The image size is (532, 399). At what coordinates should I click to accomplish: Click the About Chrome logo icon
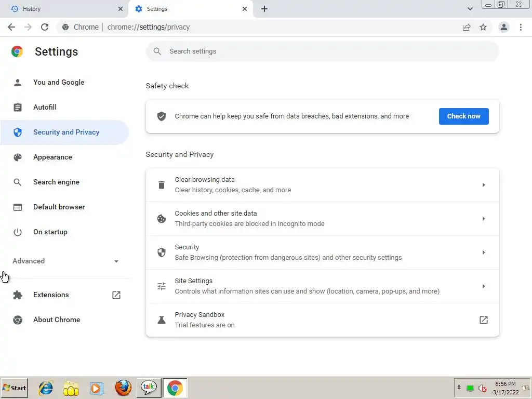pos(18,320)
